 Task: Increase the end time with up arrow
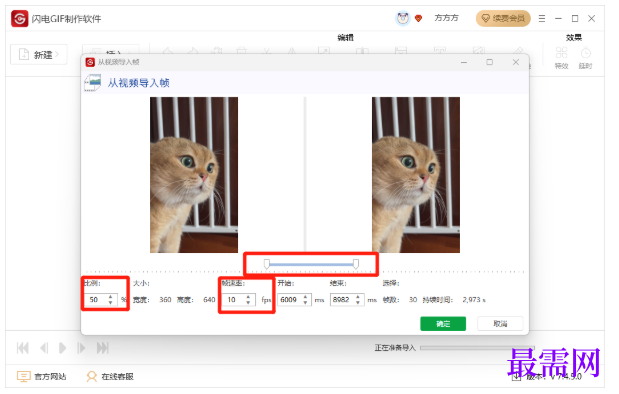358,297
